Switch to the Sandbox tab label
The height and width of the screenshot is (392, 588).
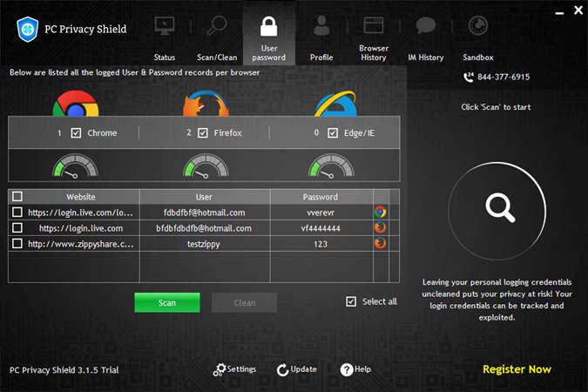click(x=477, y=57)
